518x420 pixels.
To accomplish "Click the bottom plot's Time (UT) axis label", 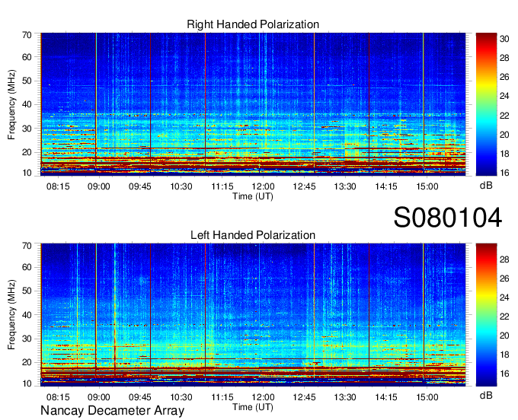I will coord(253,407).
